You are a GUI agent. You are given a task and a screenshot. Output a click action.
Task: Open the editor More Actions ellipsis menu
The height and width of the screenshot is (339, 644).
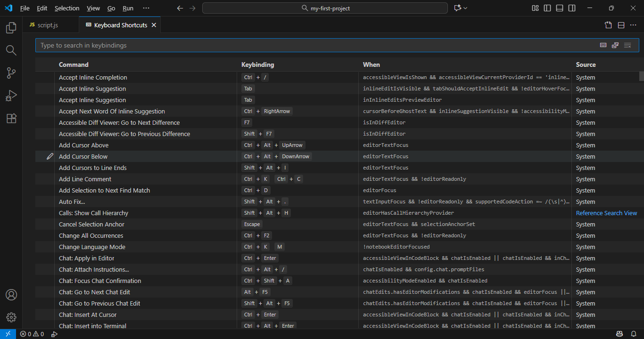tap(633, 25)
